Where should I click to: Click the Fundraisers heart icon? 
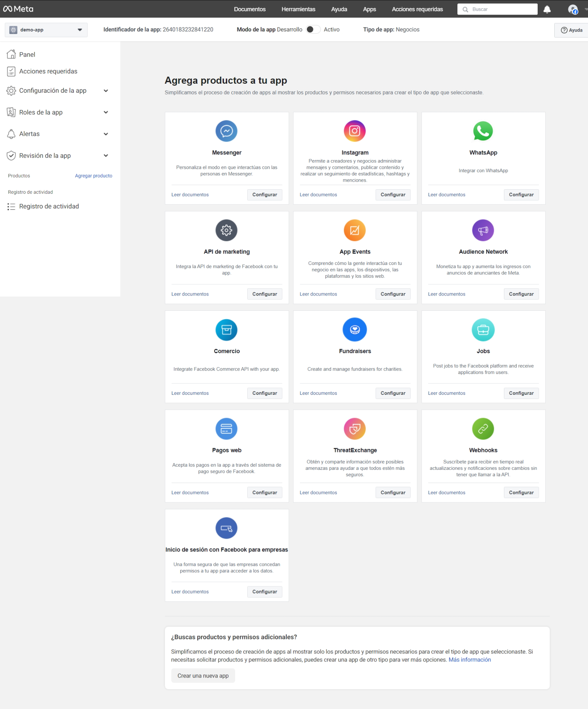(x=355, y=330)
